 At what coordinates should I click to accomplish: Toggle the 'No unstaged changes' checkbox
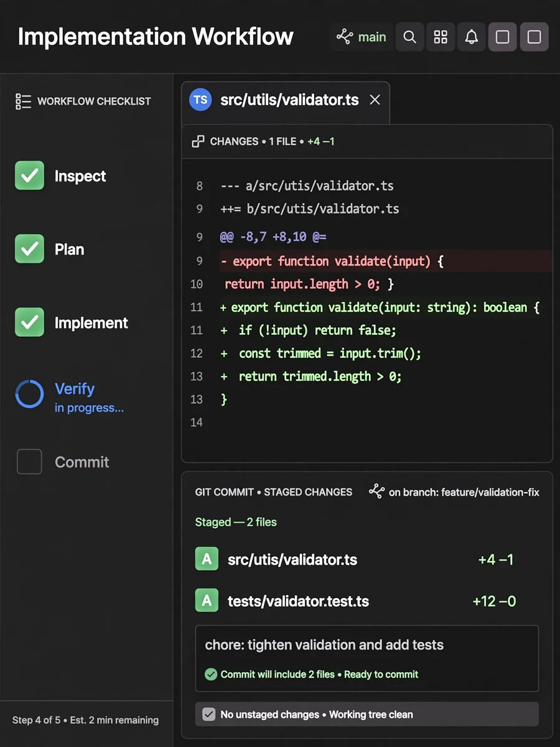tap(209, 715)
